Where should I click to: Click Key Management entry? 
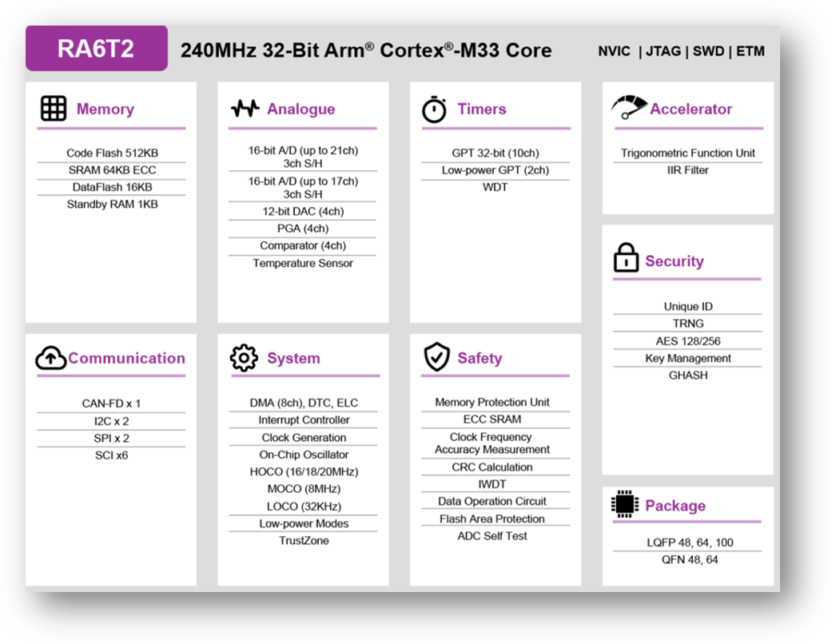click(687, 358)
